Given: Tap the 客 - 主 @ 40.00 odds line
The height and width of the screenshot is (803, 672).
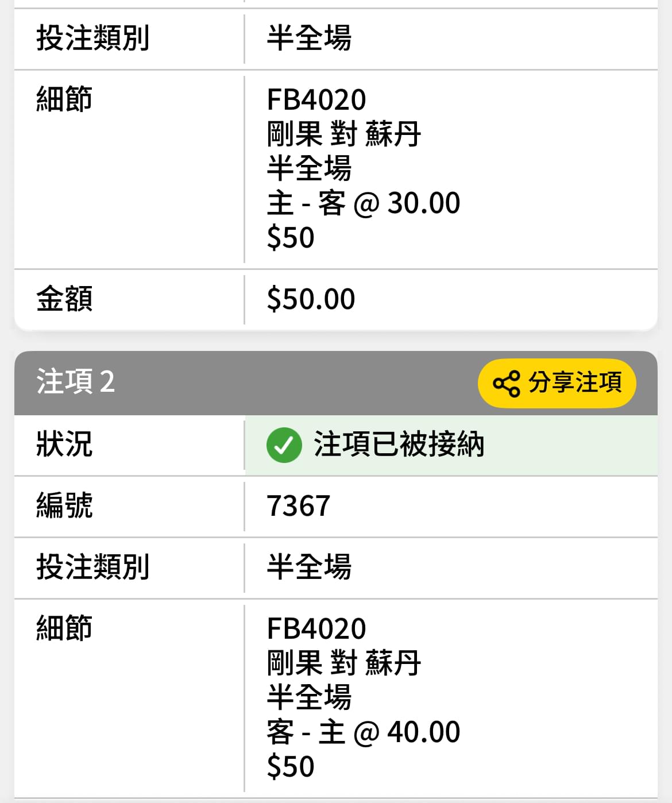Looking at the screenshot, I should pyautogui.click(x=364, y=732).
